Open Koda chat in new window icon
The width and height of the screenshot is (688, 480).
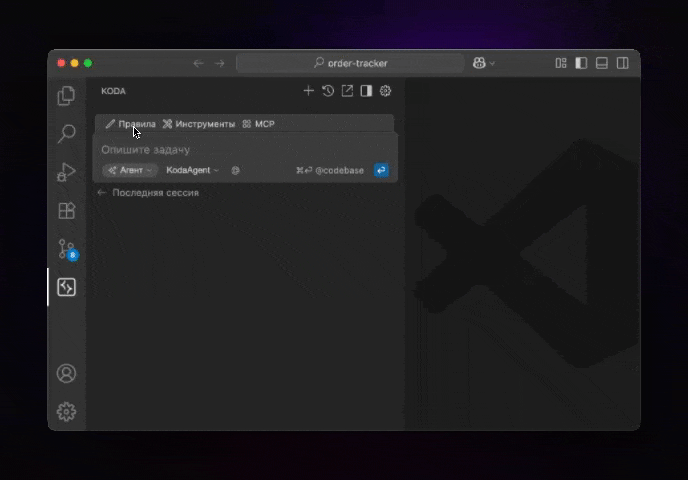tap(347, 91)
